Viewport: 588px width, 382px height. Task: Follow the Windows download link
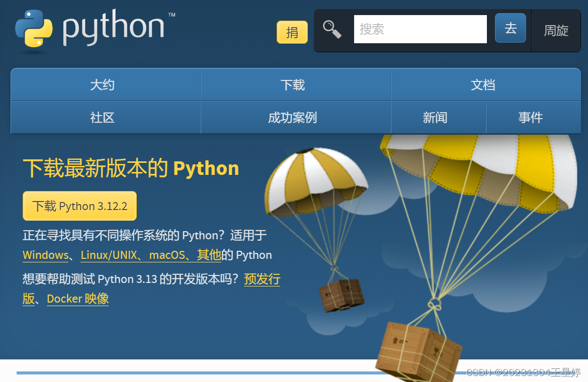45,255
